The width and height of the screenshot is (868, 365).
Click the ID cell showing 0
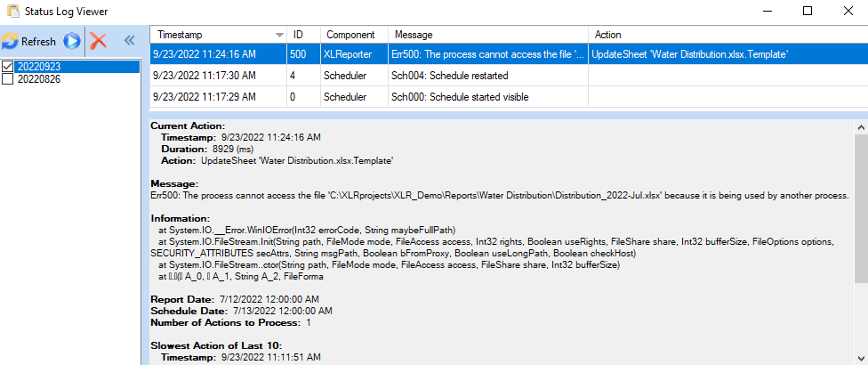302,97
